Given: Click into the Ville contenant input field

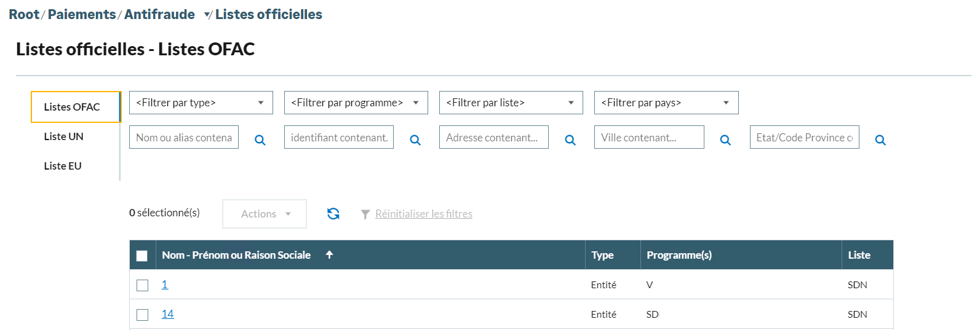Looking at the screenshot, I should pos(649,138).
